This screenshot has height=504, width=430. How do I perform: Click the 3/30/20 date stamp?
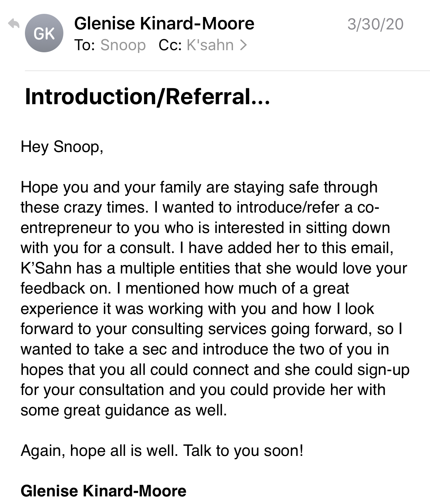[x=375, y=24]
